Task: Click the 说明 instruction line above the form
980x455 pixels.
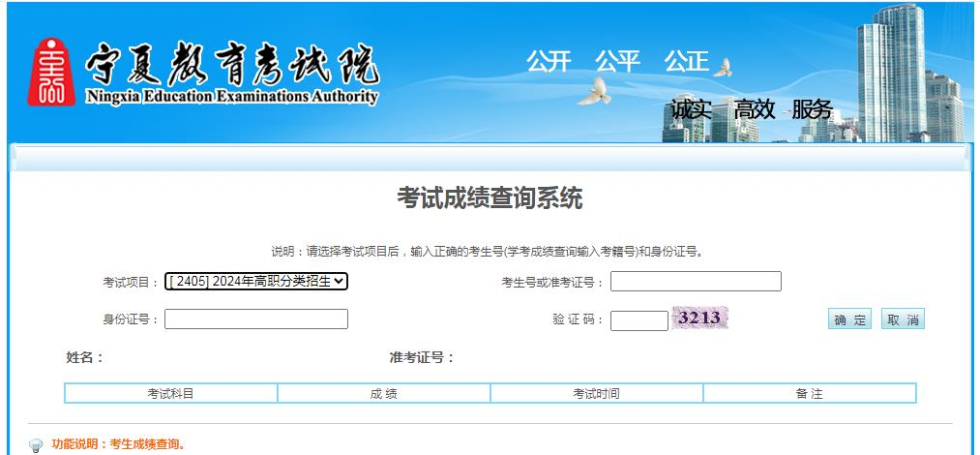Action: [489, 252]
